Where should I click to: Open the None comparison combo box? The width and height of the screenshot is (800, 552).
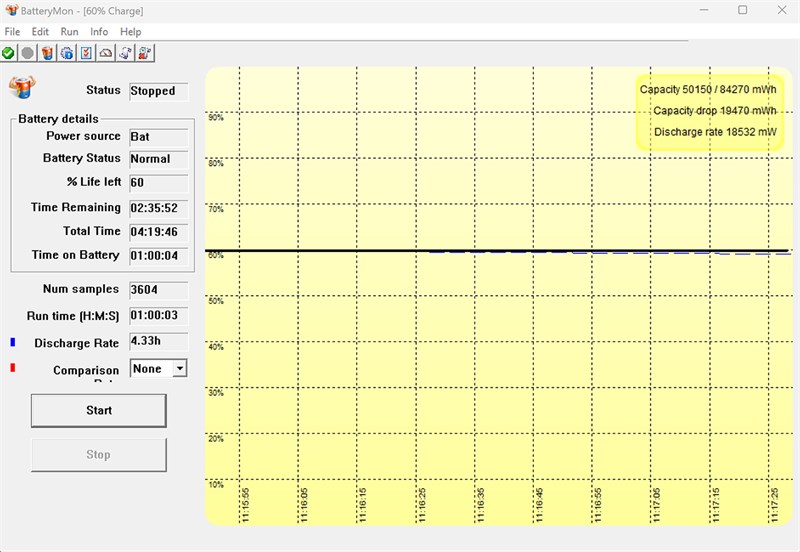coord(159,368)
